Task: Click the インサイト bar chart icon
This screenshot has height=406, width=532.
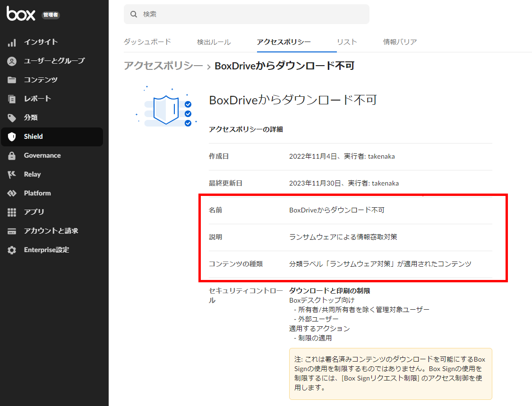Action: [12, 42]
